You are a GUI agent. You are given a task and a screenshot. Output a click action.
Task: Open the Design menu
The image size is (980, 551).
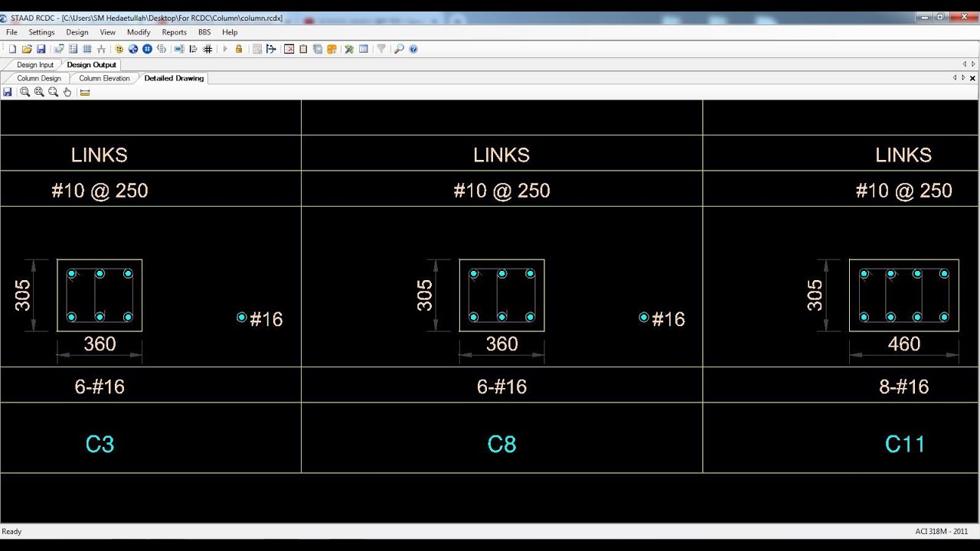(77, 32)
